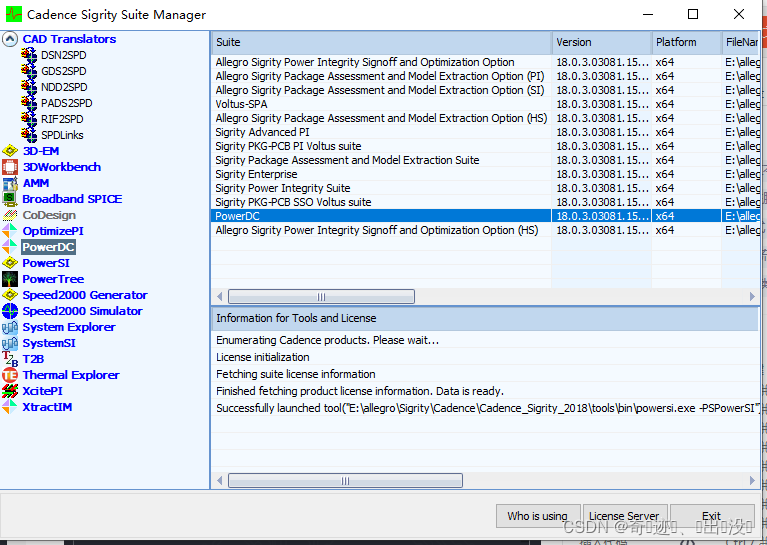Sort by the Suite column header
This screenshot has height=545, width=767.
381,42
